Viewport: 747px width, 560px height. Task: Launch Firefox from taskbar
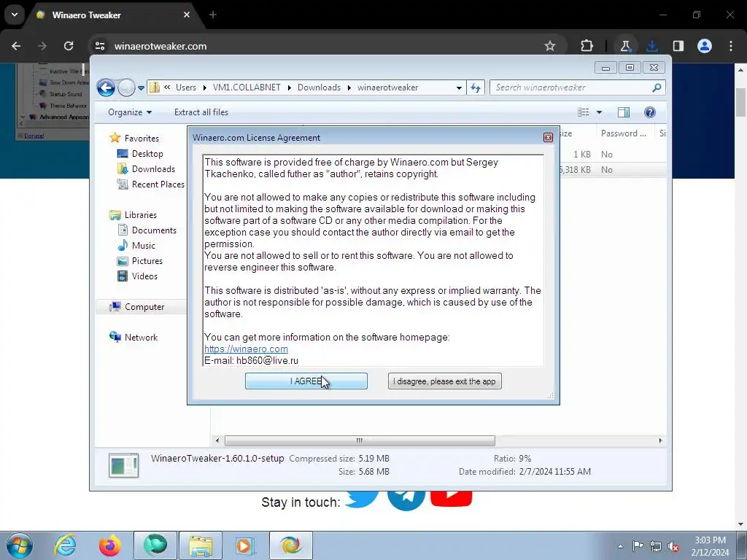(110, 545)
